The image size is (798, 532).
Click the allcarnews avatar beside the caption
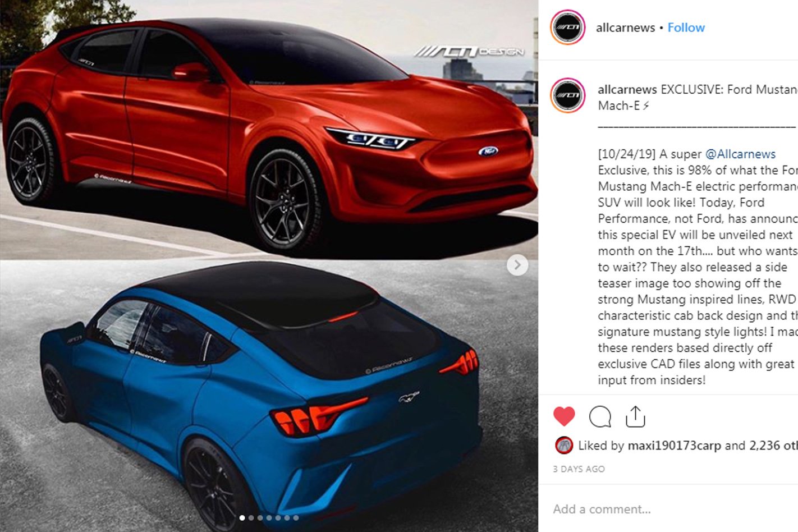(567, 95)
